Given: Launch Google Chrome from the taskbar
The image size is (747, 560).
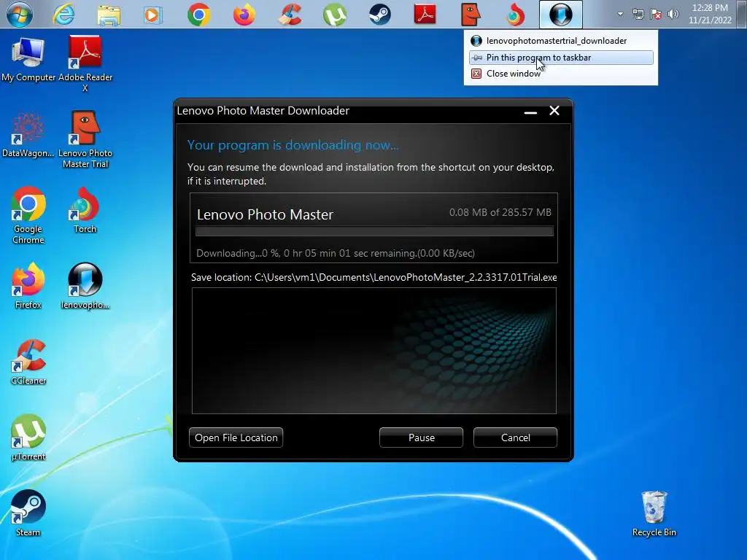Looking at the screenshot, I should coord(198,15).
